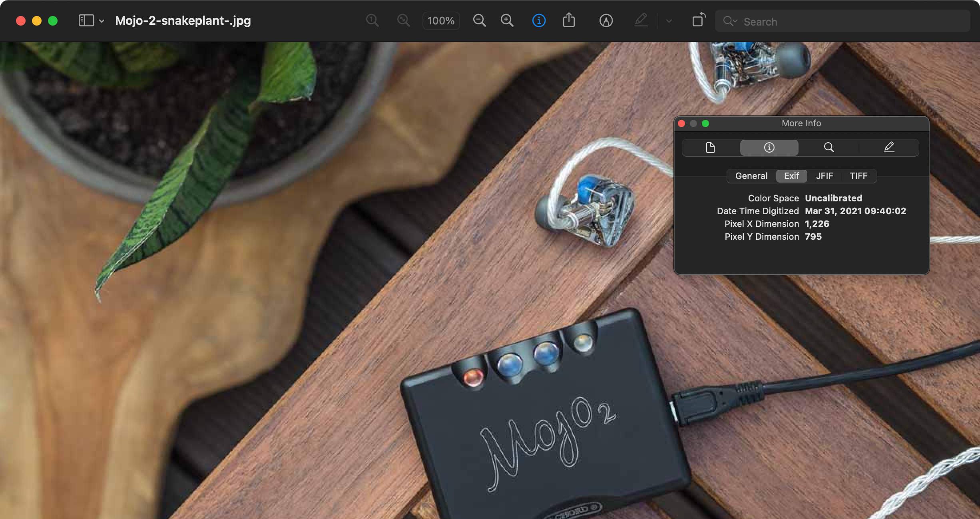The height and width of the screenshot is (519, 980).
Task: Switch to the General tab
Action: click(751, 176)
